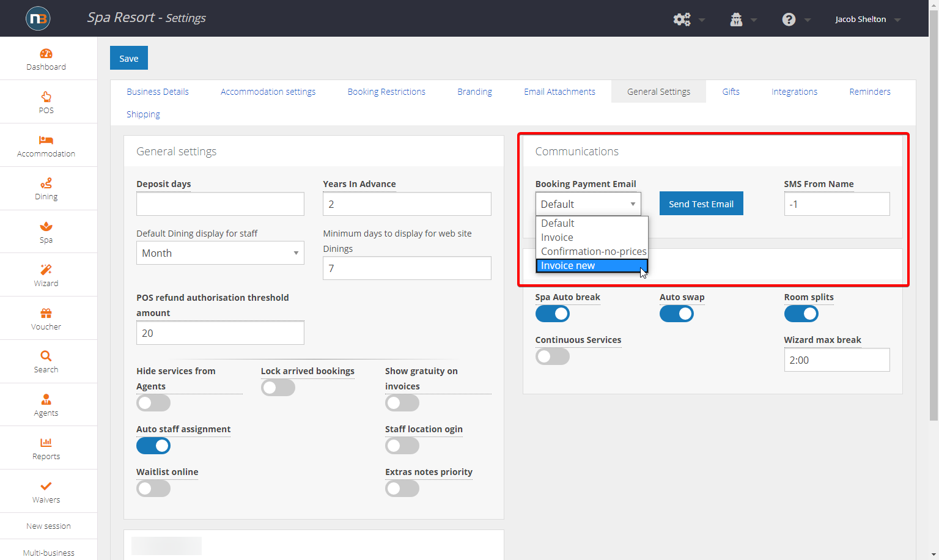Expand the help dropdown arrow
Viewport: 939px width, 560px height.
(808, 20)
